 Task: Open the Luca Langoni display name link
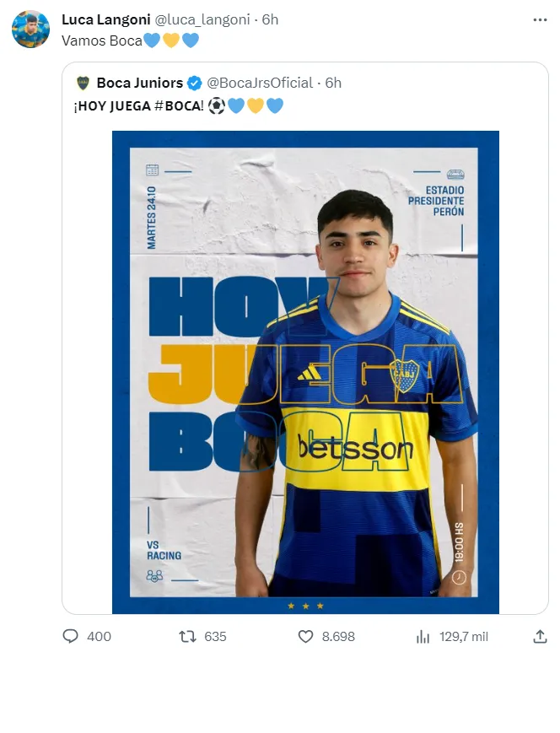105,19
